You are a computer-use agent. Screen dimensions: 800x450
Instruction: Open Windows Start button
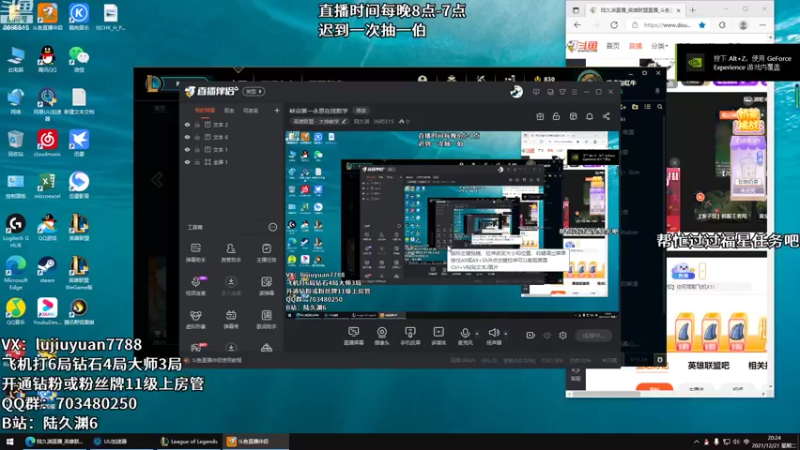(10, 442)
